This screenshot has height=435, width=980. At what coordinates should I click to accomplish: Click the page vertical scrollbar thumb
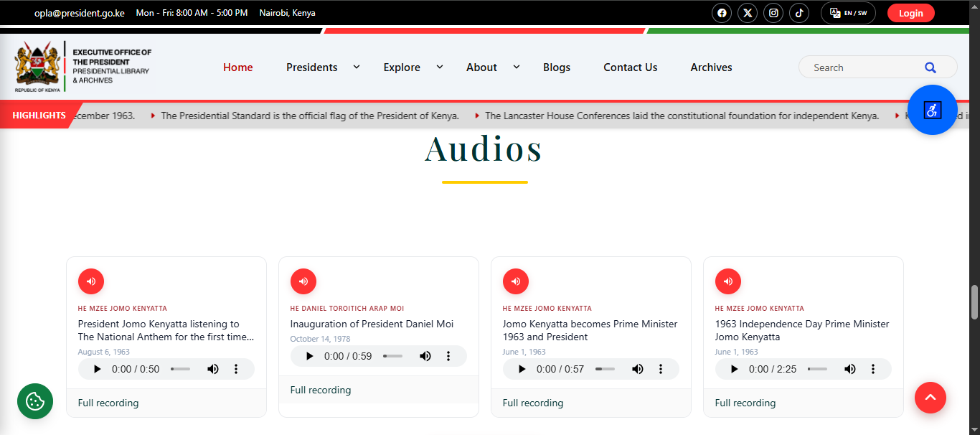click(x=974, y=302)
